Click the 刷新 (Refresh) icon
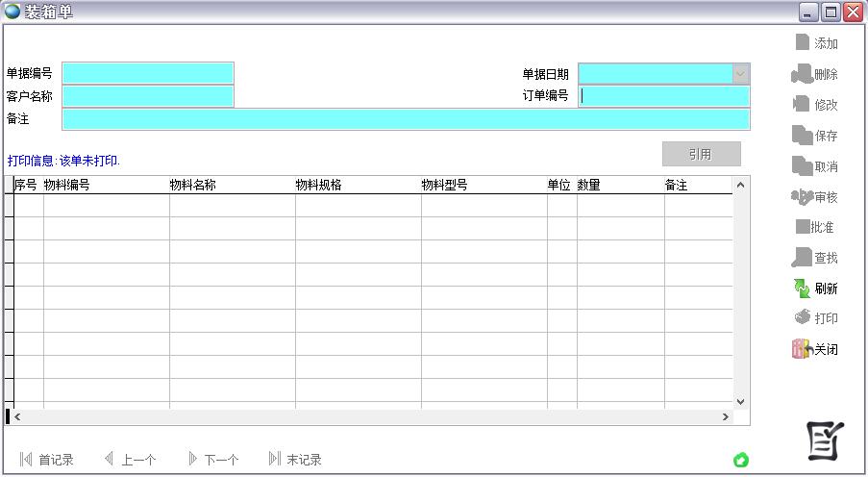The width and height of the screenshot is (868, 477). (x=802, y=288)
